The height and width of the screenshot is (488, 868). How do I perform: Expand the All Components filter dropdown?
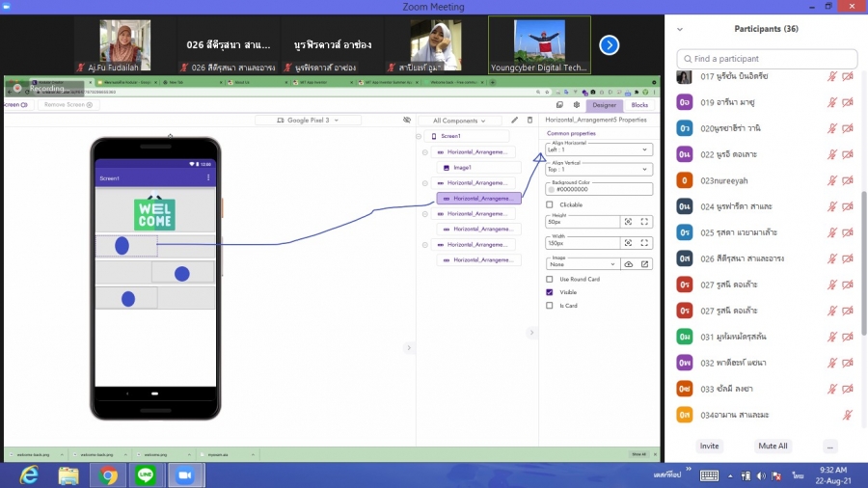coord(466,121)
